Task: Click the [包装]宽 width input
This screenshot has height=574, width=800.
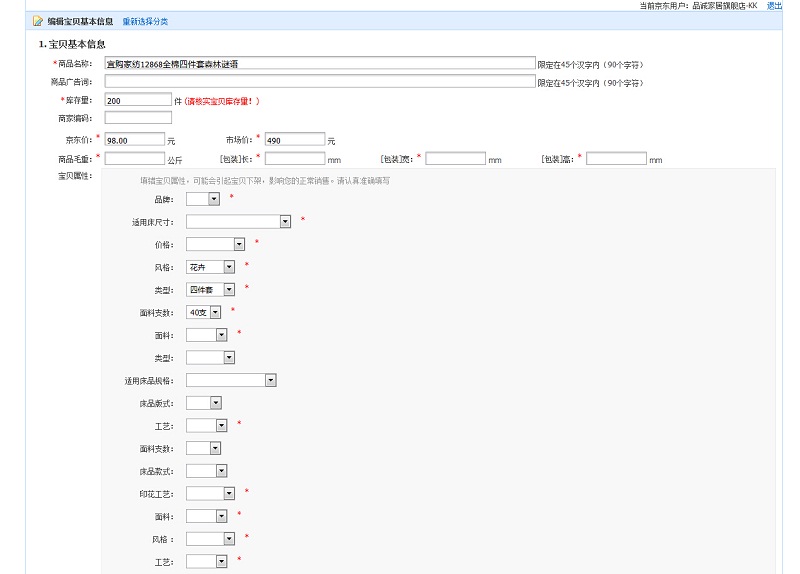Action: 455,159
